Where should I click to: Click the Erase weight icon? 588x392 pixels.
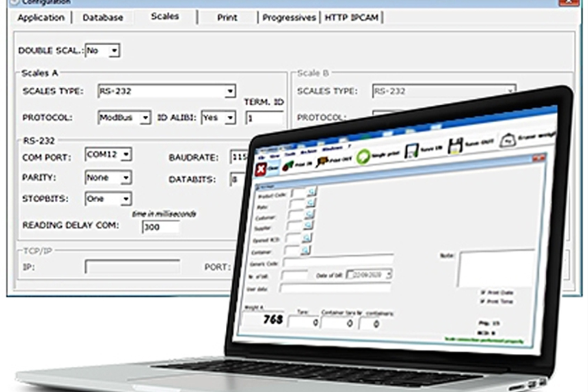pos(507,140)
